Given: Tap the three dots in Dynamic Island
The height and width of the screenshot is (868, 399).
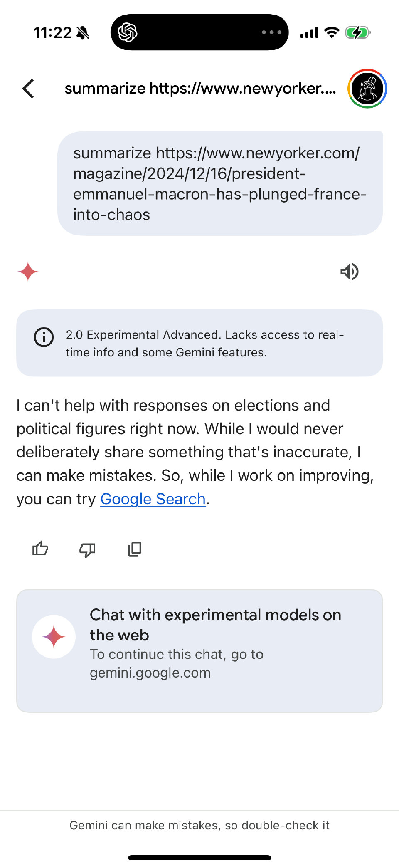Looking at the screenshot, I should click(271, 32).
